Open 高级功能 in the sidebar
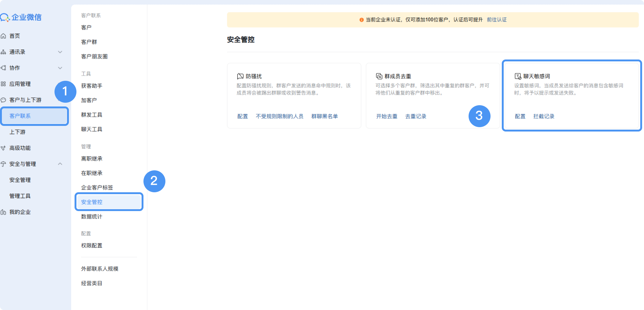Image resolution: width=644 pixels, height=310 pixels. [x=20, y=148]
